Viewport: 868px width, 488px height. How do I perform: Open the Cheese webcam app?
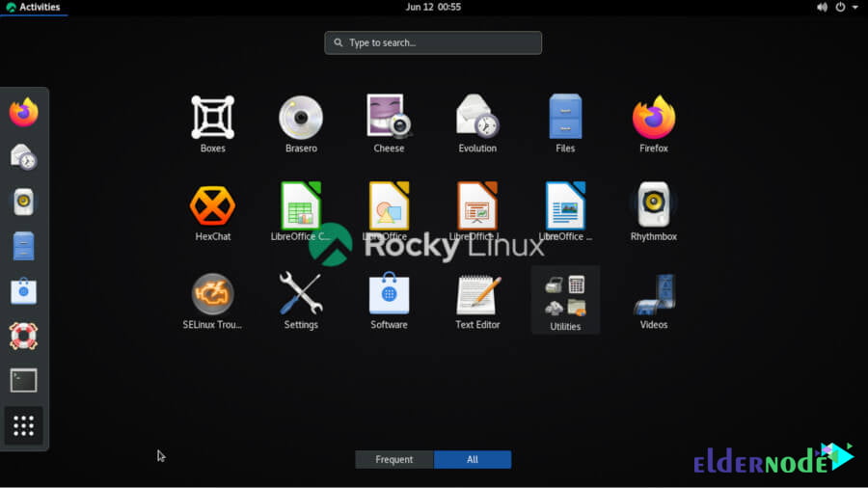click(x=389, y=123)
